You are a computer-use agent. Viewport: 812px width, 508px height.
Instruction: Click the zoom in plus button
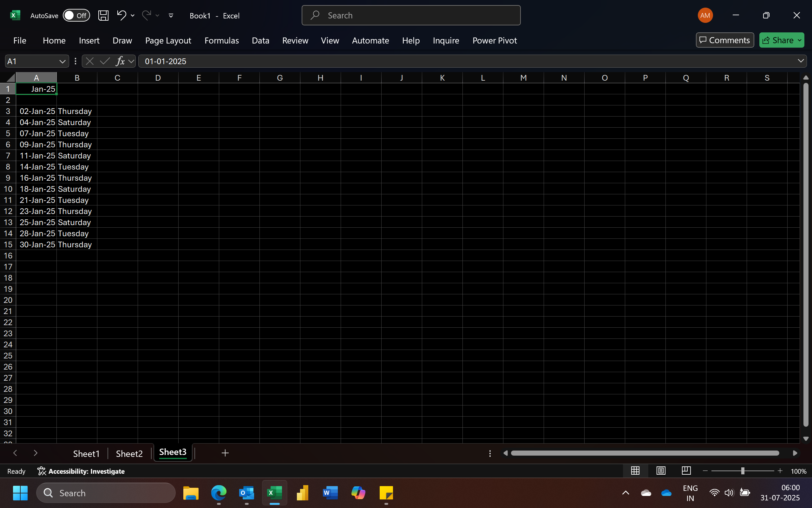[x=780, y=471]
